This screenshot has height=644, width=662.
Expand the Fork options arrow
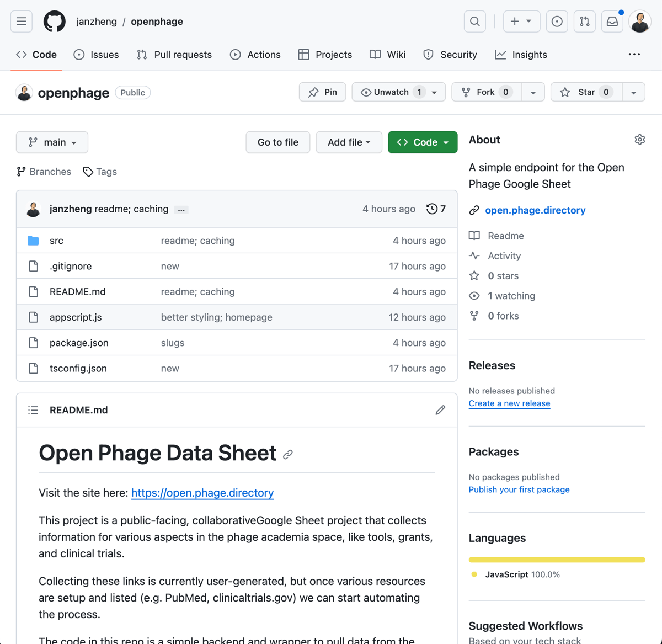(533, 92)
